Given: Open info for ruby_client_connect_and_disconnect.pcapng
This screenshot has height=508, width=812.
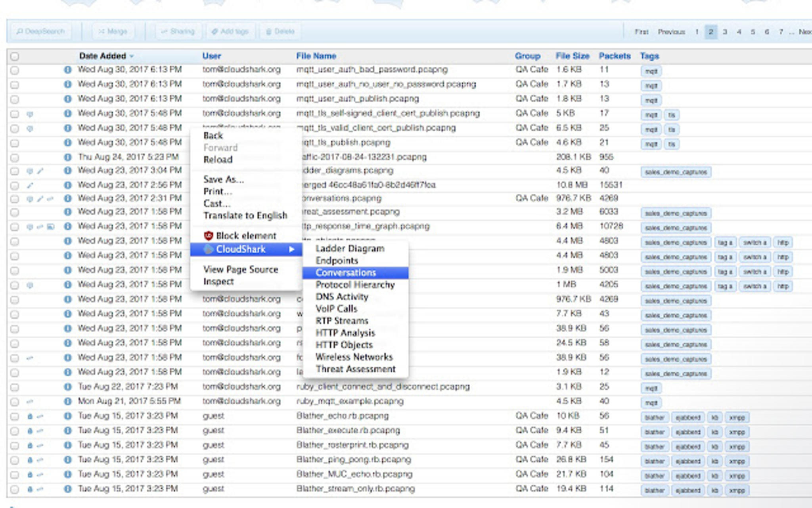Looking at the screenshot, I should 68,387.
